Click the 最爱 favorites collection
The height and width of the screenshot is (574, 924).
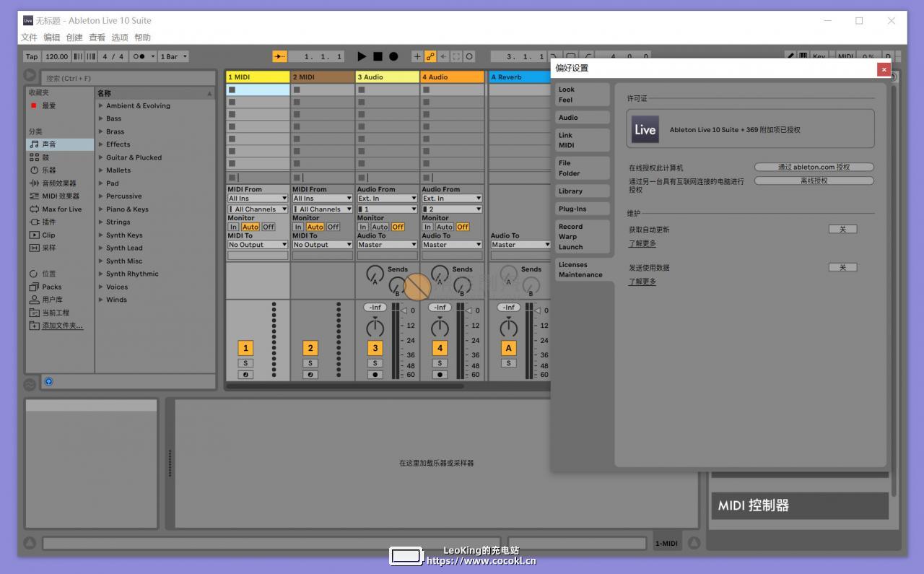click(x=60, y=105)
